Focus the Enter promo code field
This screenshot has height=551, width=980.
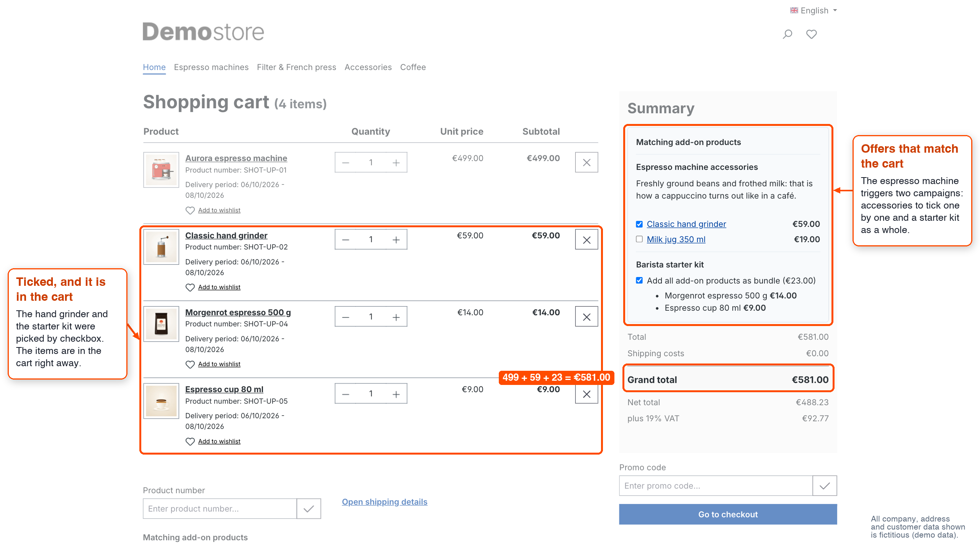pyautogui.click(x=716, y=486)
